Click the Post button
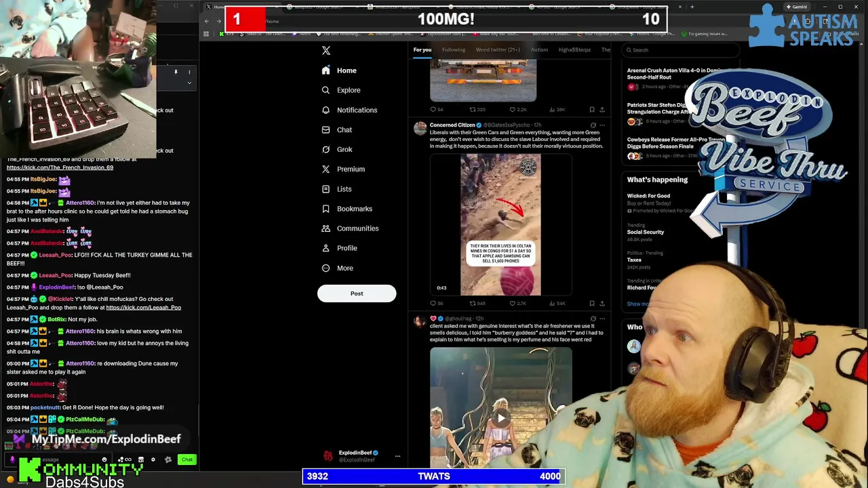The image size is (868, 488). [x=357, y=293]
